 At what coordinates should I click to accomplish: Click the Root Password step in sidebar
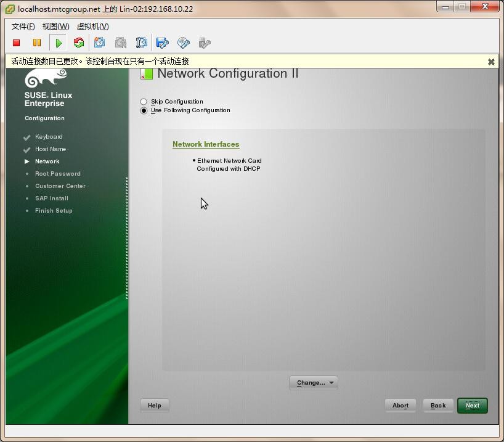58,174
